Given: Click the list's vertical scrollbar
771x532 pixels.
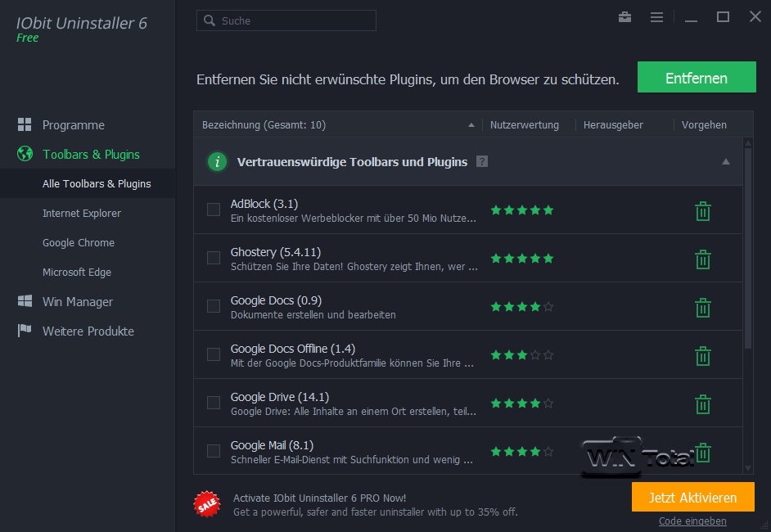Looking at the screenshot, I should pos(747,246).
